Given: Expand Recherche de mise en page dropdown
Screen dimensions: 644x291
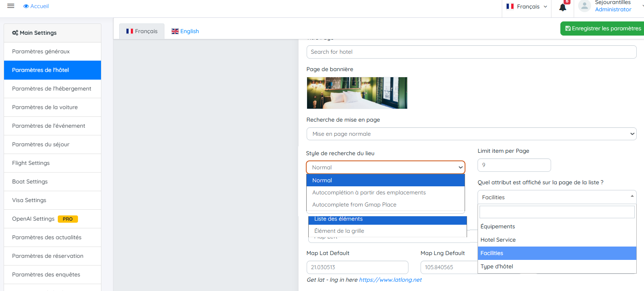Looking at the screenshot, I should coord(471,134).
